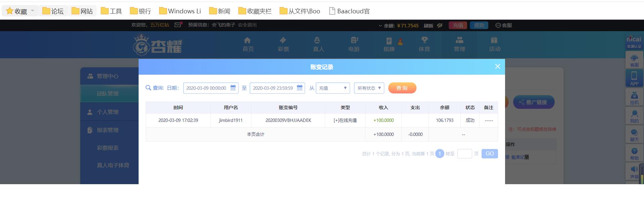This screenshot has width=644, height=217.
Task: Click the blue 提款 button
Action: point(479,25)
